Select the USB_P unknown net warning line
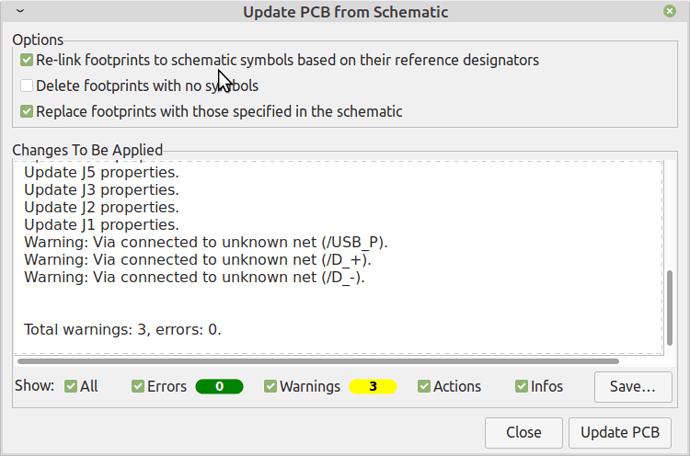Image resolution: width=690 pixels, height=456 pixels. (206, 242)
